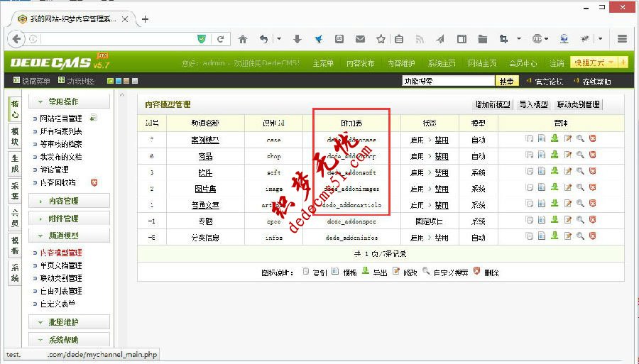639x364 pixels.
Task: Open custom search for 普通文章 row
Action: 580,203
